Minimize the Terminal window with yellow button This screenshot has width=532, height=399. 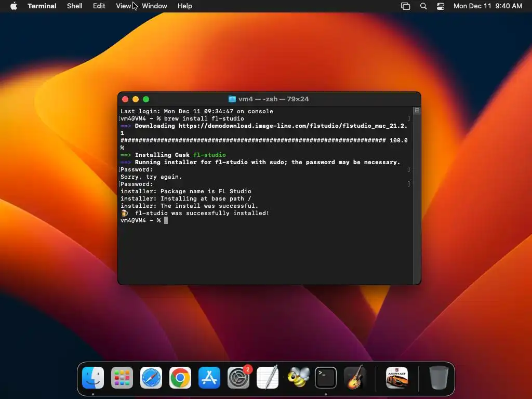point(136,99)
